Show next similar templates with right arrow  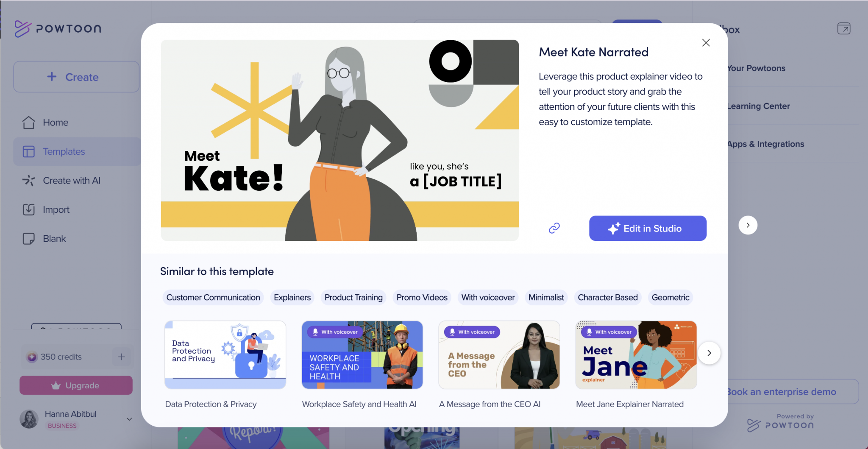point(709,353)
